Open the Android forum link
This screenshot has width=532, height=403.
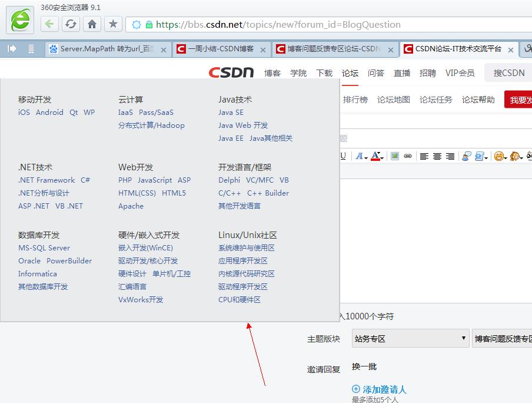49,113
